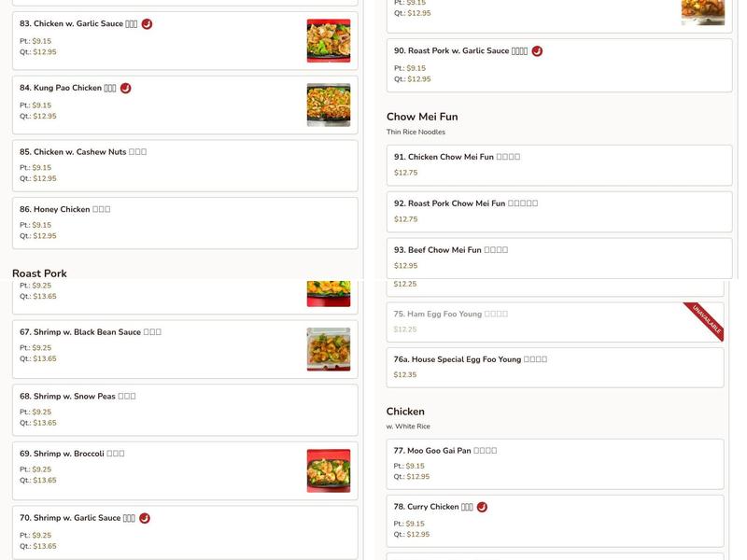Click the Kung Pao Chicken food photo
The width and height of the screenshot is (747, 560).
(x=329, y=105)
